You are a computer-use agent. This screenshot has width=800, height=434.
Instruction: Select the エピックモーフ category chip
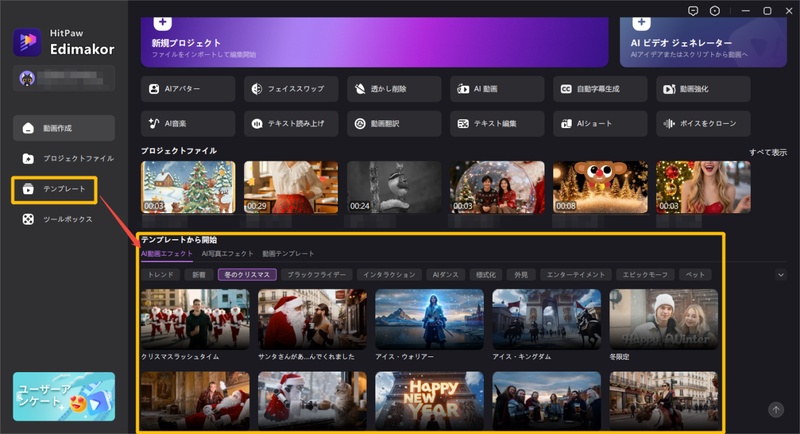645,275
